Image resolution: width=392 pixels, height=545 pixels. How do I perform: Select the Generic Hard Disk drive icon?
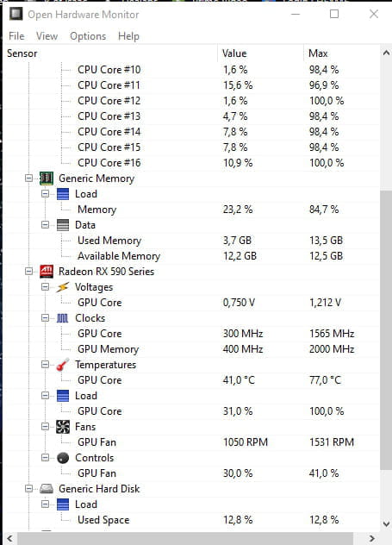[47, 489]
